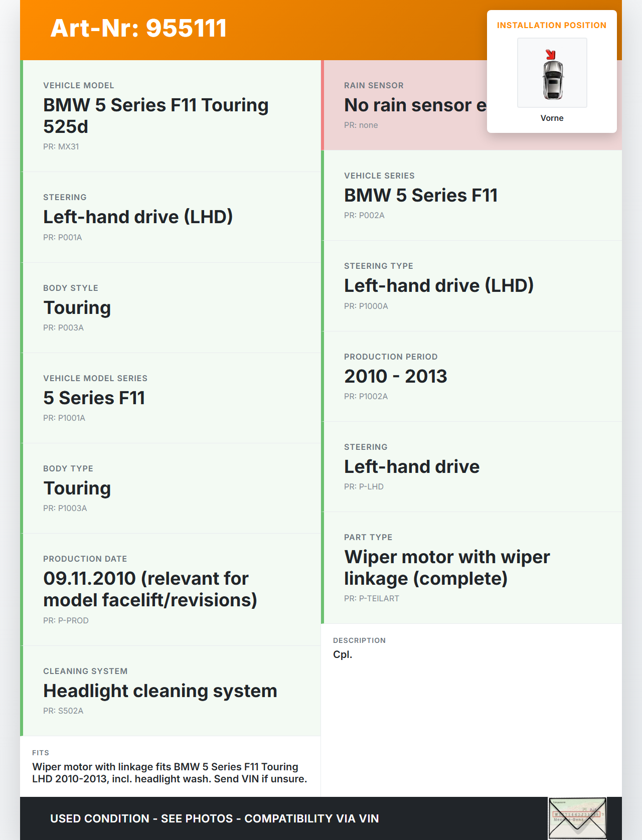Click the red arrow on car diagram
The width and height of the screenshot is (642, 840).
(x=550, y=54)
